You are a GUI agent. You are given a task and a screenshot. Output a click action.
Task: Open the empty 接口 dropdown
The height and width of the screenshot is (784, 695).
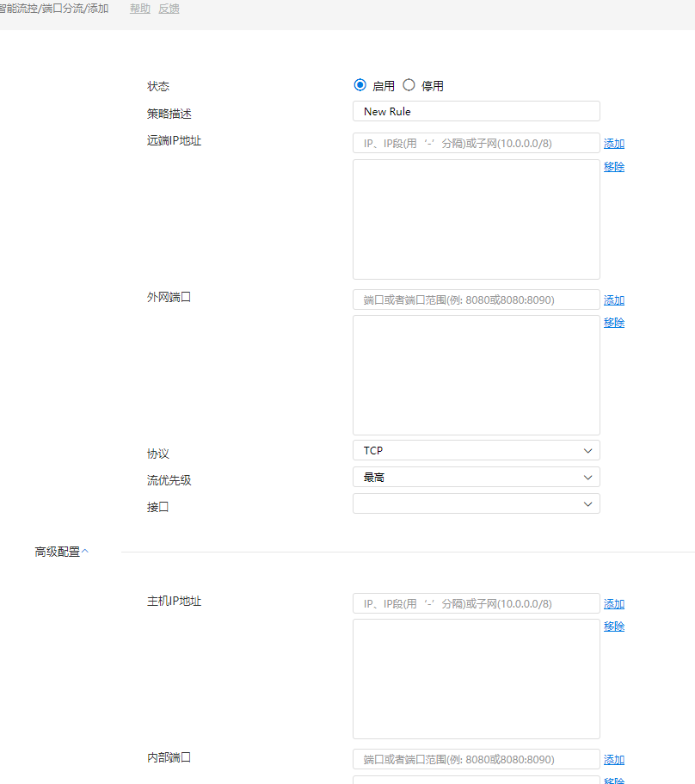[x=476, y=503]
